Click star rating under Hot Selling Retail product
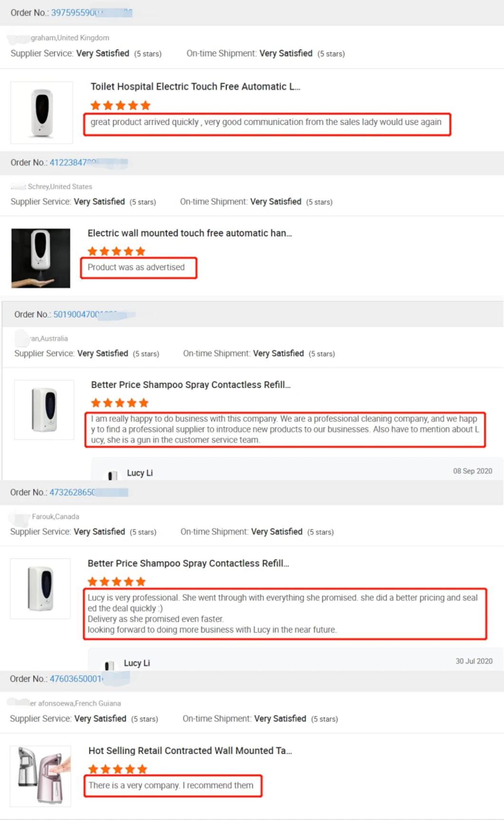 [118, 769]
